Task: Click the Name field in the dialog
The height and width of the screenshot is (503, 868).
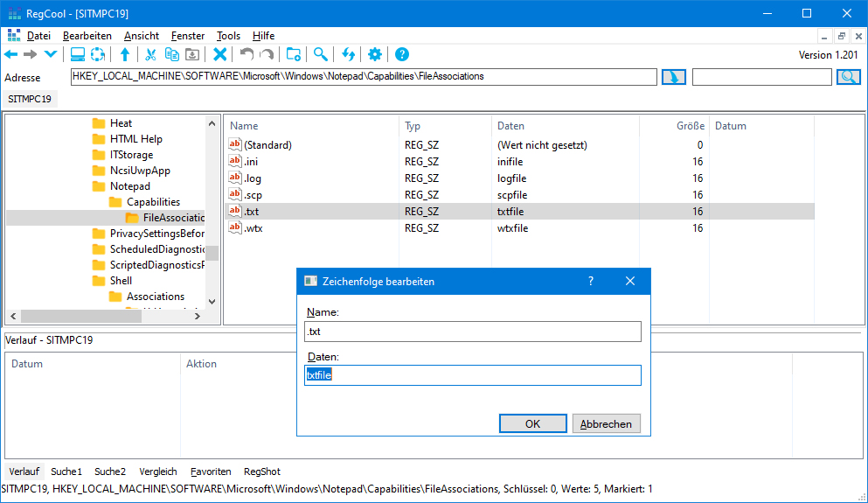Action: click(473, 332)
